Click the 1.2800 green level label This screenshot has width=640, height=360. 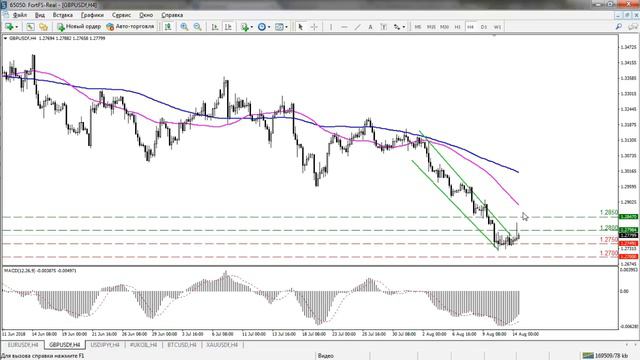click(609, 228)
